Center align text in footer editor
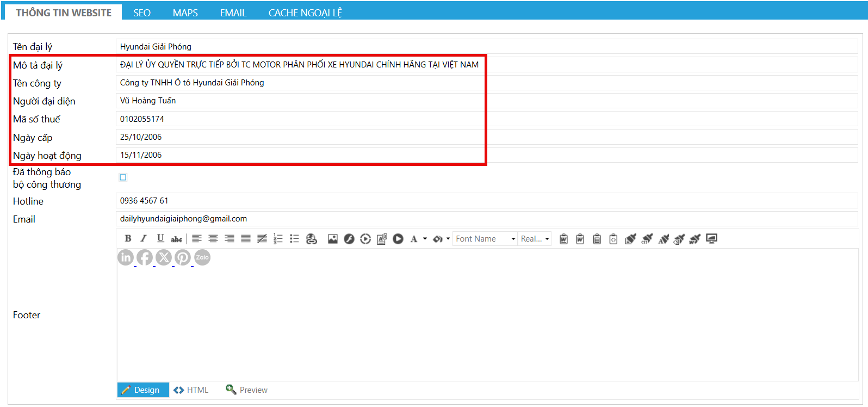The height and width of the screenshot is (407, 868). tap(213, 238)
